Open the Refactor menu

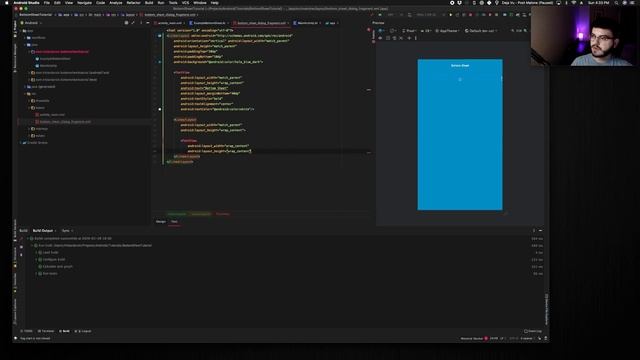pos(133,3)
